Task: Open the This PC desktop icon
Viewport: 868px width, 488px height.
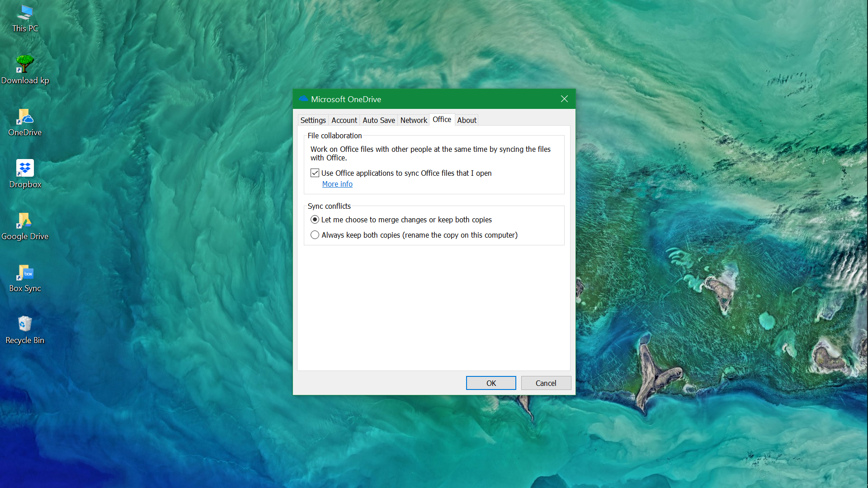Action: coord(25,19)
